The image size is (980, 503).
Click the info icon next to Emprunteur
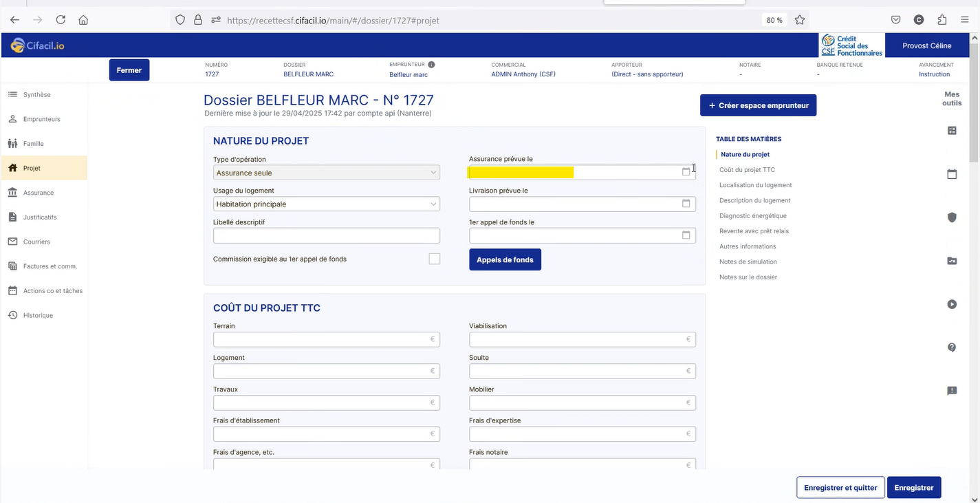pyautogui.click(x=431, y=65)
